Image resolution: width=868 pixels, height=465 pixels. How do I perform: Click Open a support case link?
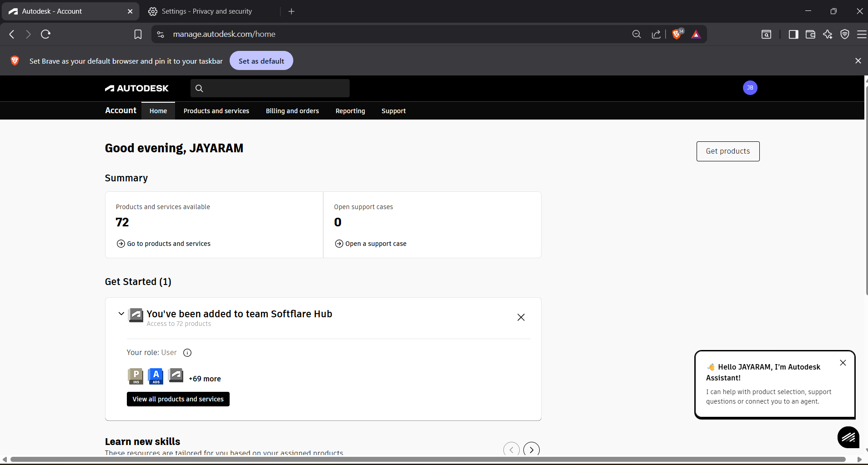(x=371, y=244)
